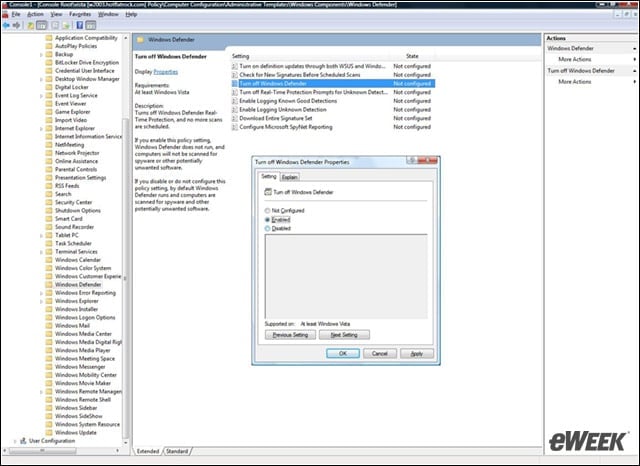Click the policy icon of Enable Logging Unknown Detection
Screen dimensions: 640x466
pos(235,109)
